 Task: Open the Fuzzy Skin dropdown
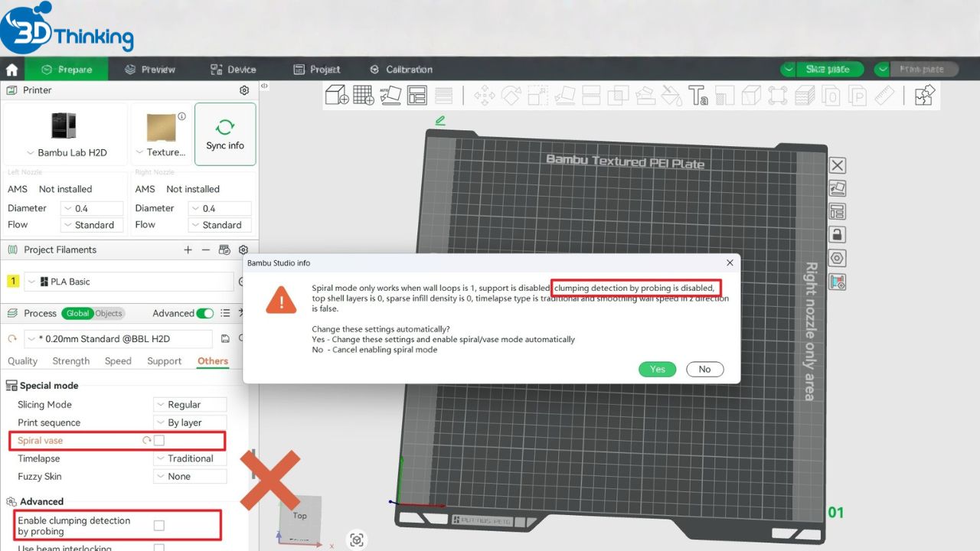pos(190,476)
